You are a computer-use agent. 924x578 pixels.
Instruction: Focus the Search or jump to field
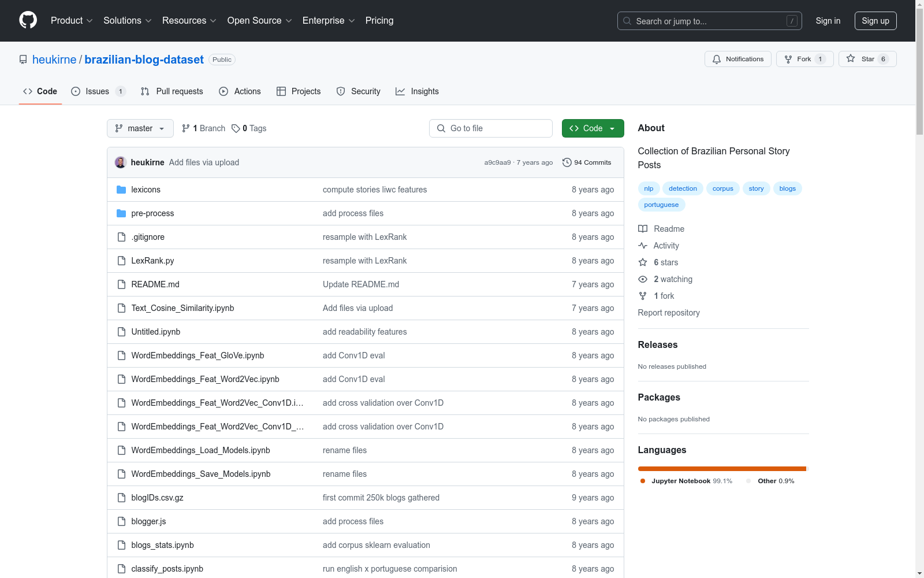coord(710,21)
